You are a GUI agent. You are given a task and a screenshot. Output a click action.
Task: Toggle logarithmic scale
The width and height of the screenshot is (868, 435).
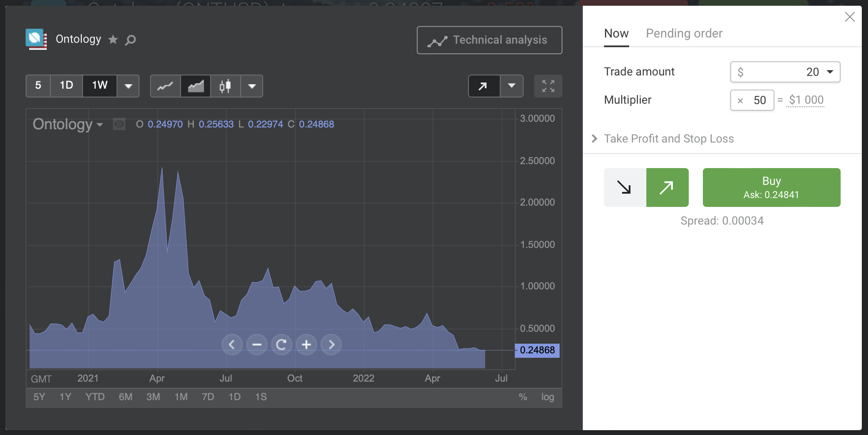(x=547, y=397)
